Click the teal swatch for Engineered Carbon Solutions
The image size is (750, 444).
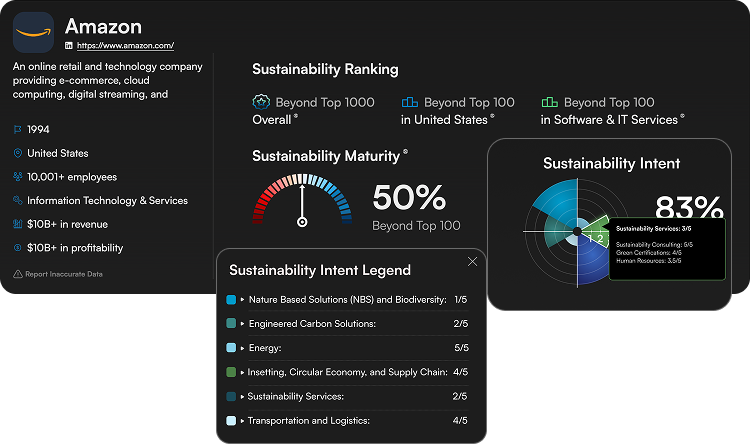pos(231,323)
